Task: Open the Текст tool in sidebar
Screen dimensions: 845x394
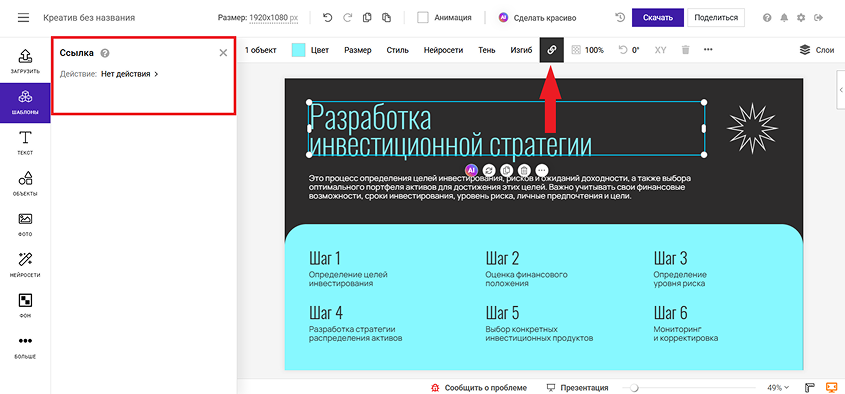Action: tap(25, 143)
